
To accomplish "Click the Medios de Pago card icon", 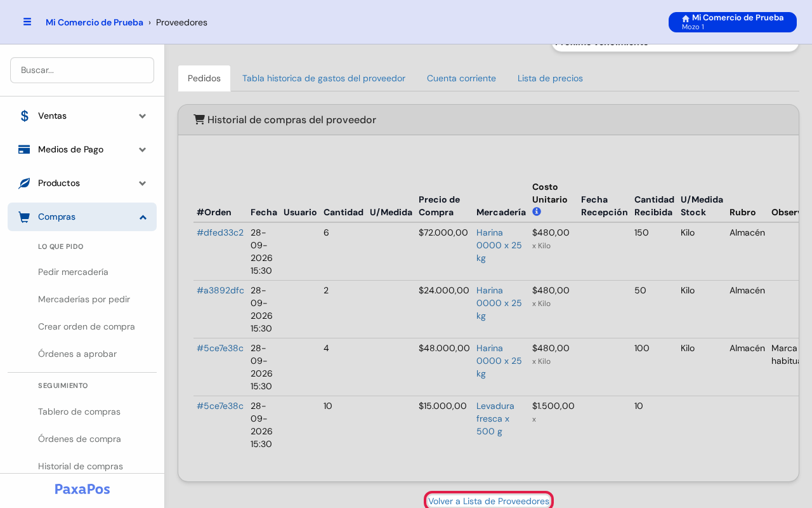I will (x=24, y=149).
